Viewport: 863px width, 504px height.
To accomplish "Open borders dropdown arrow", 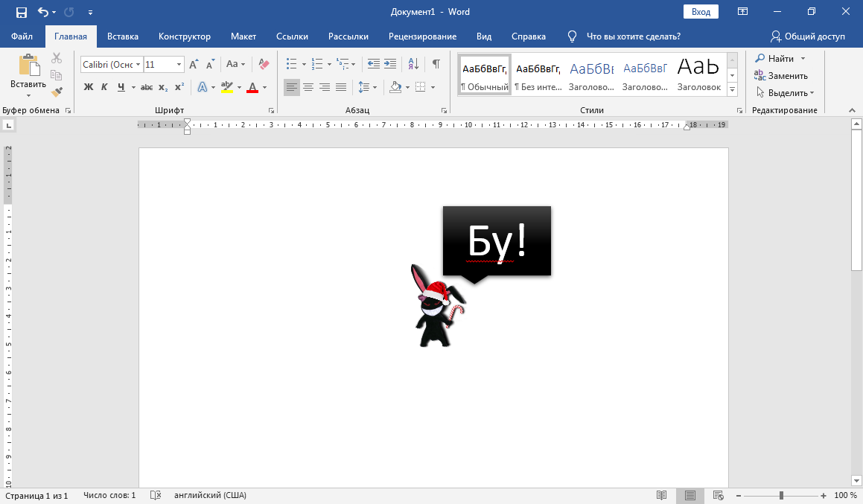I will pyautogui.click(x=433, y=87).
